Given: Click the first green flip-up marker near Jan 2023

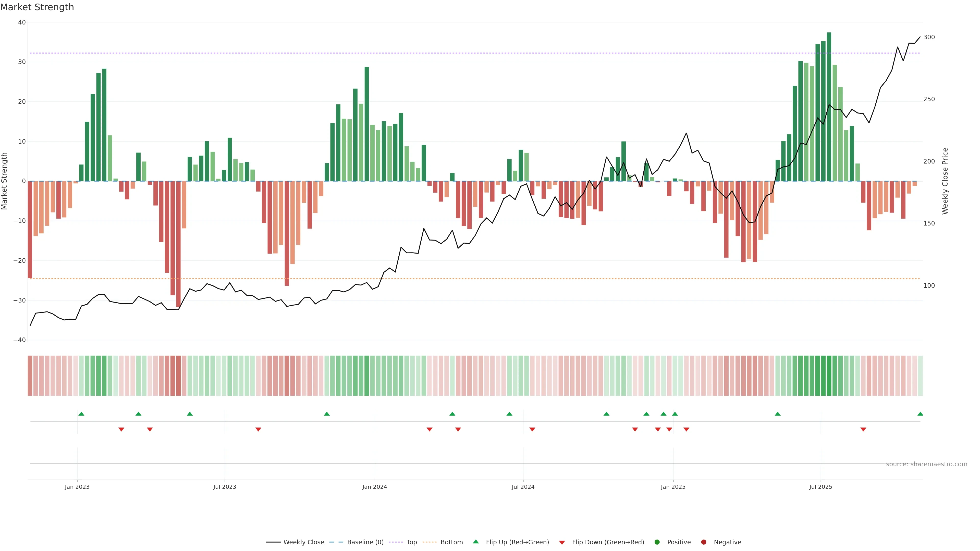Looking at the screenshot, I should 81,414.
